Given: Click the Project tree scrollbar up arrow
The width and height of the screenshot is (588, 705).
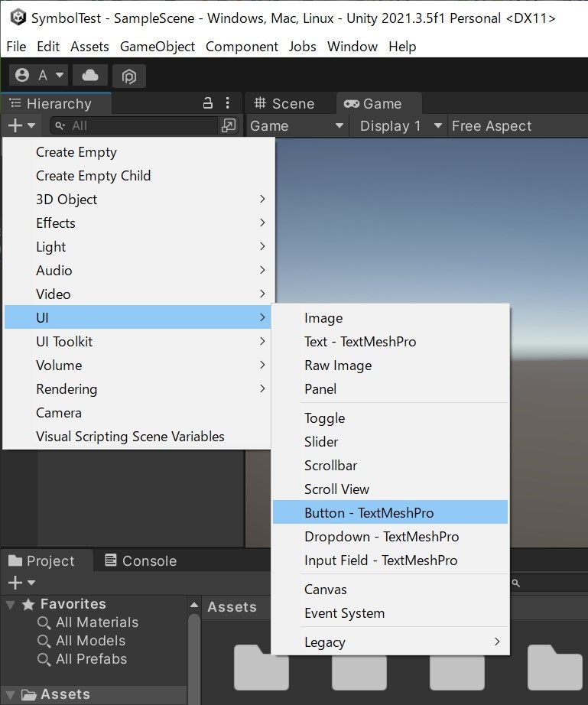Looking at the screenshot, I should click(194, 605).
